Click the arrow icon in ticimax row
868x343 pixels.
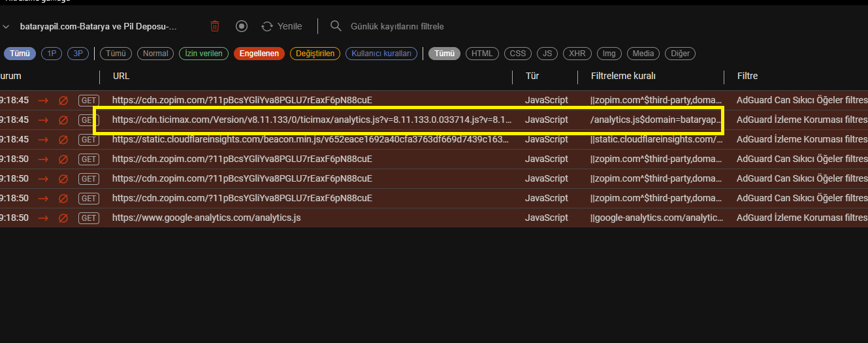[x=44, y=120]
